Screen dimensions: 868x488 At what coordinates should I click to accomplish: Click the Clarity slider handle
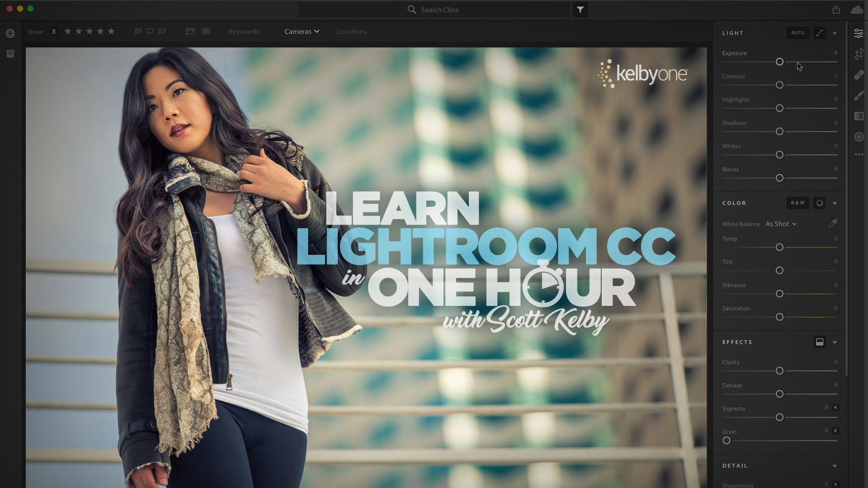[779, 371]
